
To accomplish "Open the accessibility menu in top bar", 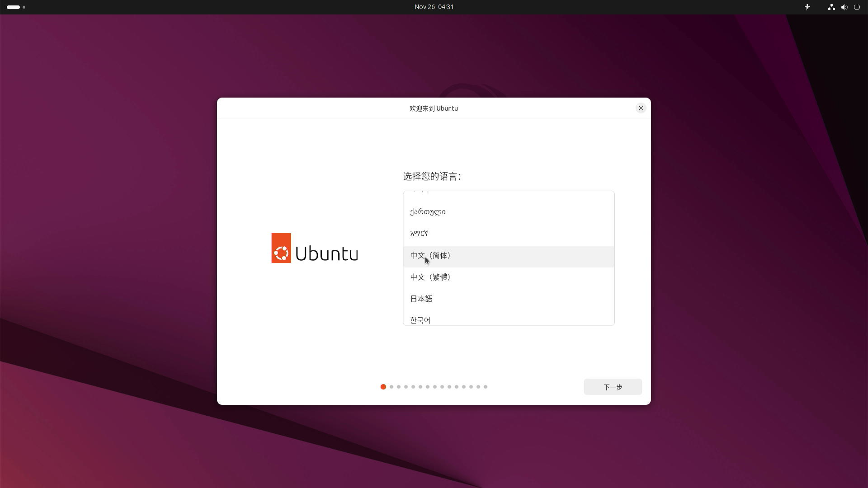I will (x=807, y=7).
